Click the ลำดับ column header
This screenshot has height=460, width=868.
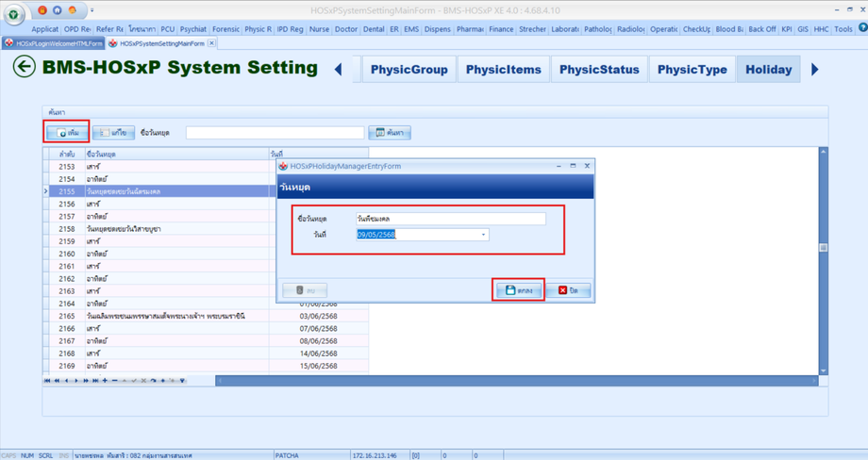tap(67, 154)
